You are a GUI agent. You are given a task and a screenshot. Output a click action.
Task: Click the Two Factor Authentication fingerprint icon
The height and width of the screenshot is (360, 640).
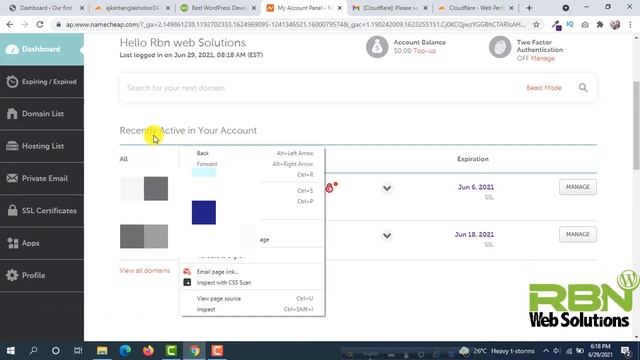pyautogui.click(x=500, y=47)
